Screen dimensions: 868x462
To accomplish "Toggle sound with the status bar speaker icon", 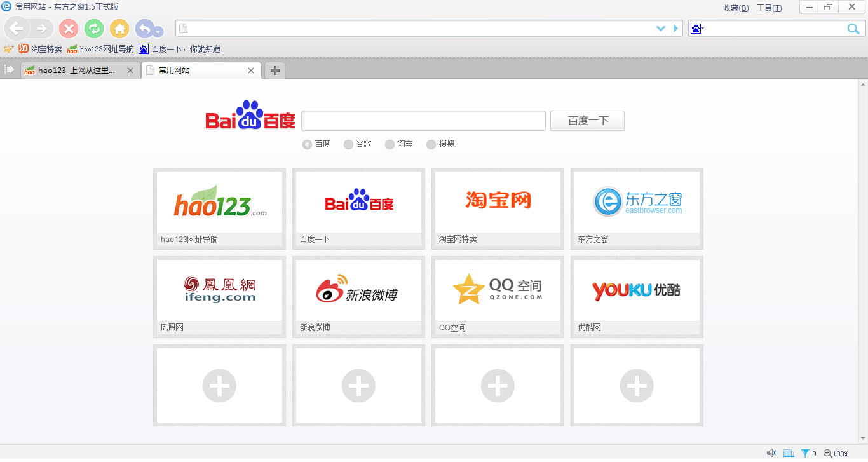I will (771, 453).
